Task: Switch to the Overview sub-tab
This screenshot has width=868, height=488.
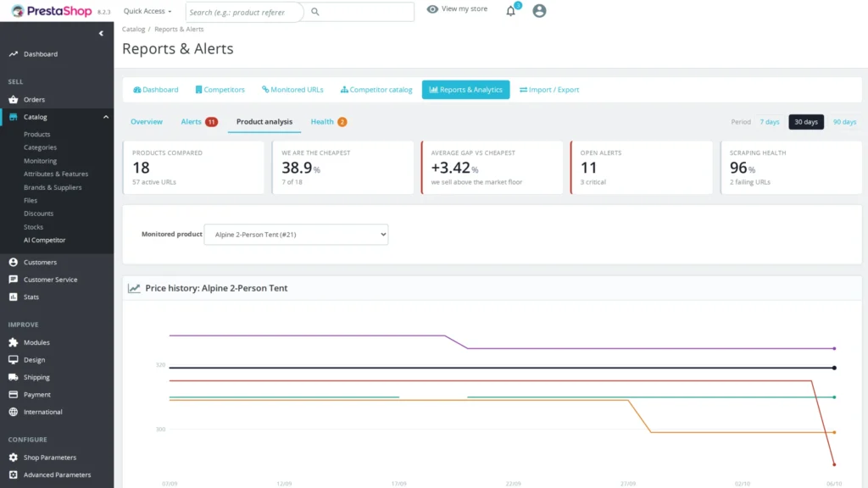Action: tap(147, 122)
